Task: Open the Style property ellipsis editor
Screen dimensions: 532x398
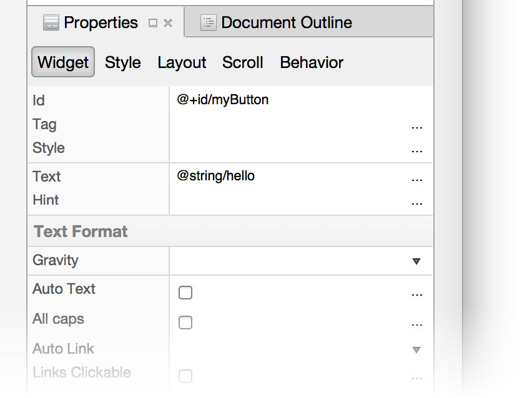Action: tap(417, 150)
